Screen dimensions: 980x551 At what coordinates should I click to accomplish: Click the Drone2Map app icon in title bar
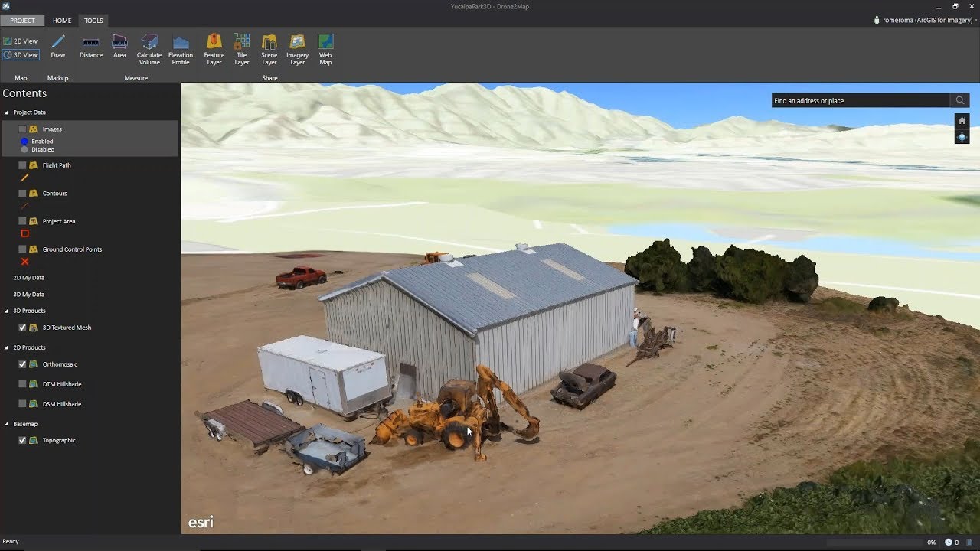6,6
